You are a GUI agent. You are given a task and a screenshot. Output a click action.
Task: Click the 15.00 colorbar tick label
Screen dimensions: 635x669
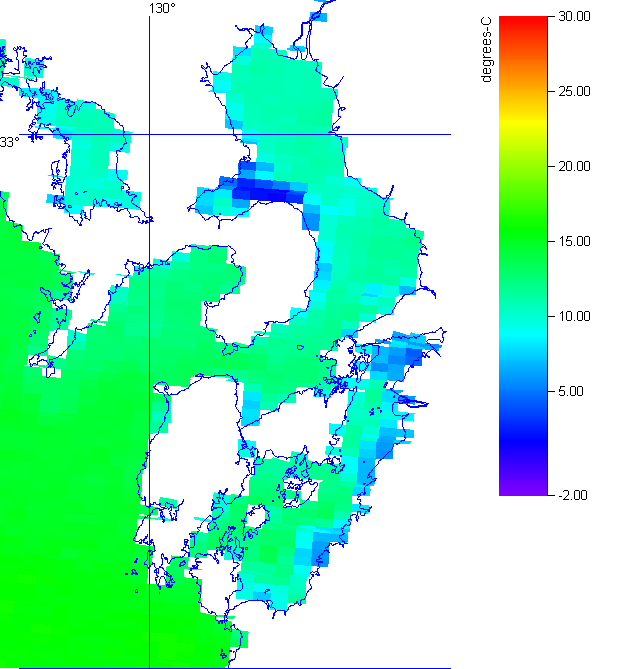click(574, 241)
